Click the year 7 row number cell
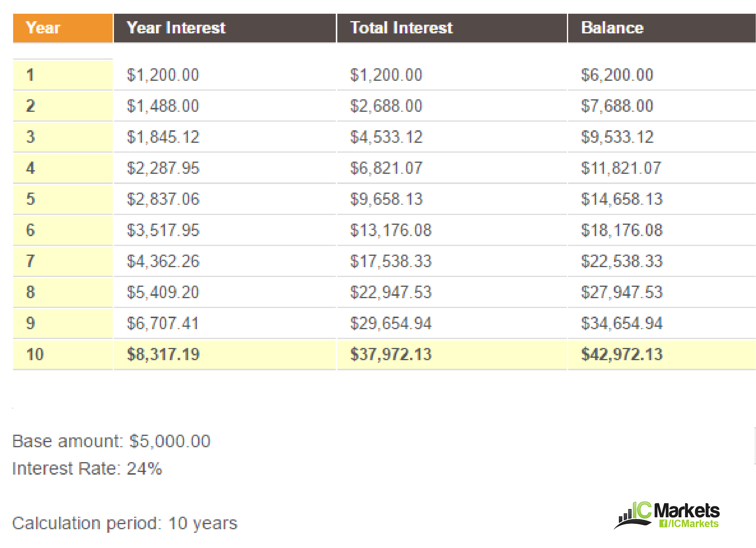756x548 pixels. tap(63, 261)
